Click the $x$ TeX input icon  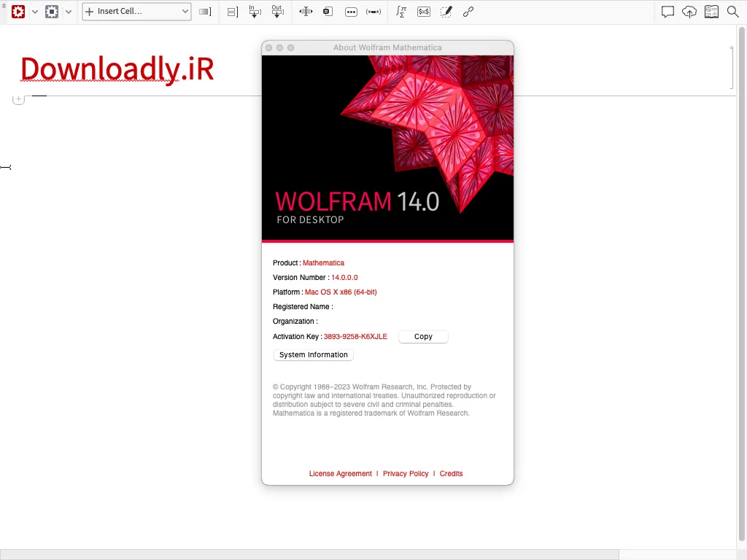point(424,12)
